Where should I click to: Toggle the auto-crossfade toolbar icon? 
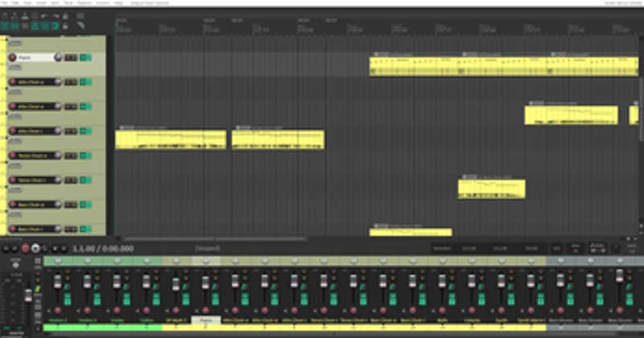[x=5, y=26]
